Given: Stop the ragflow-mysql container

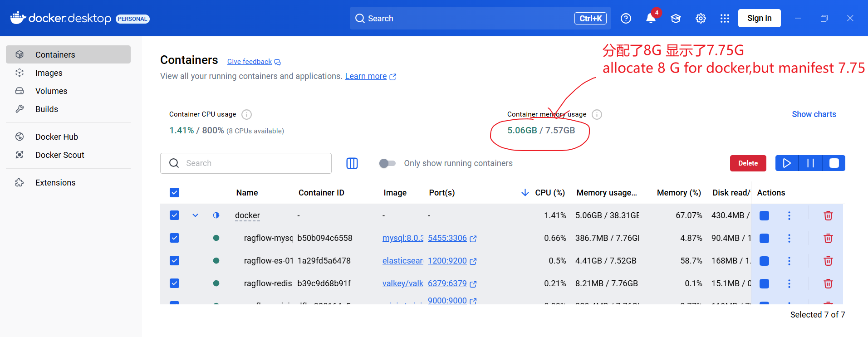Looking at the screenshot, I should (764, 238).
